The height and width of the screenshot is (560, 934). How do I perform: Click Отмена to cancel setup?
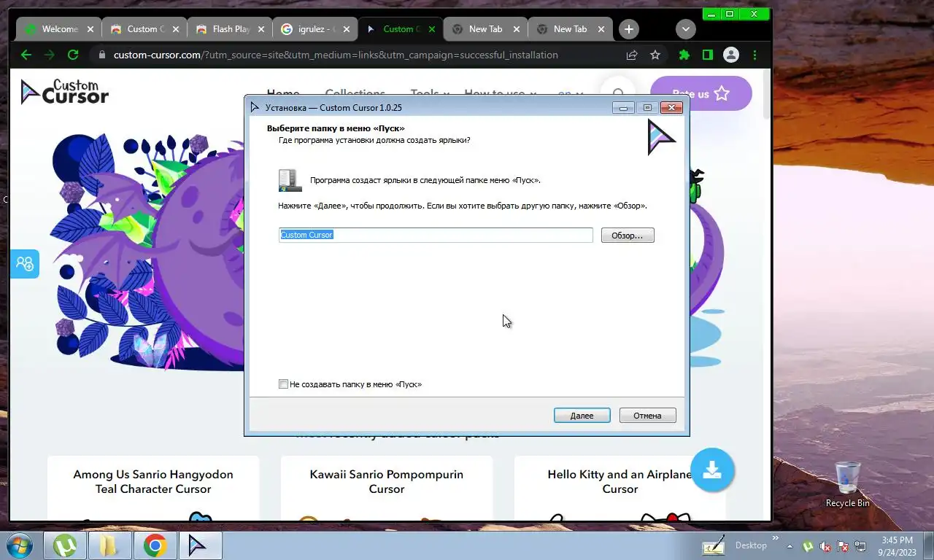(x=647, y=416)
